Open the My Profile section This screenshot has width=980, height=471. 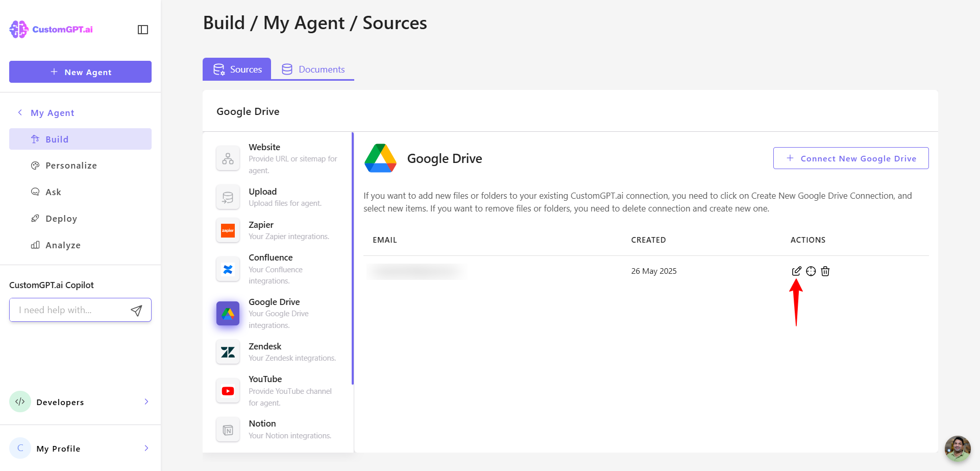click(80, 448)
